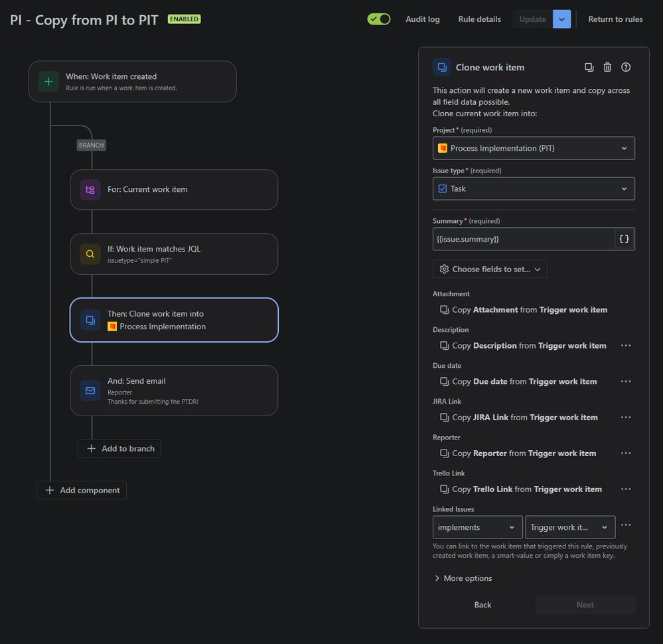Screen dimensions: 663x644
Task: Open help for Clone work item action
Action: tap(626, 67)
